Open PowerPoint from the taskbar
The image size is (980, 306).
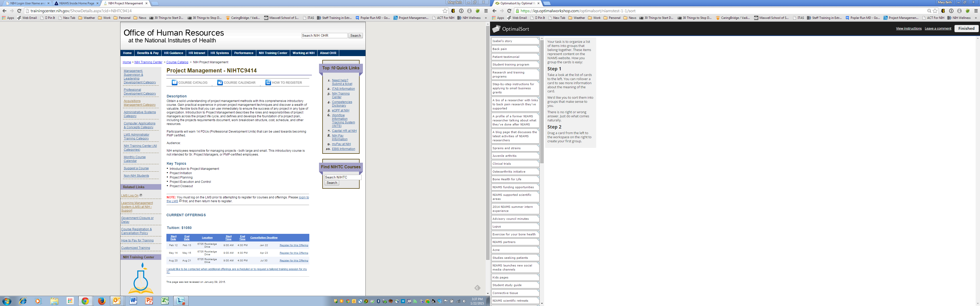click(x=149, y=301)
